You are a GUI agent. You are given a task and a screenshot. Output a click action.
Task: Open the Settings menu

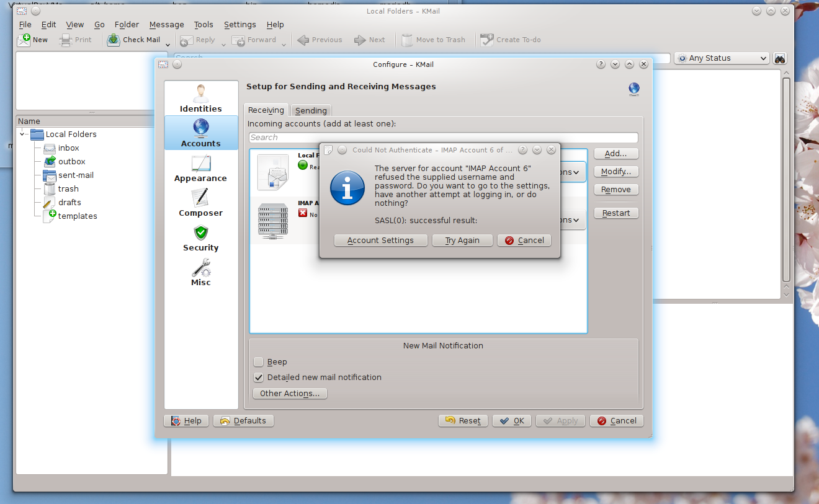[x=239, y=24]
